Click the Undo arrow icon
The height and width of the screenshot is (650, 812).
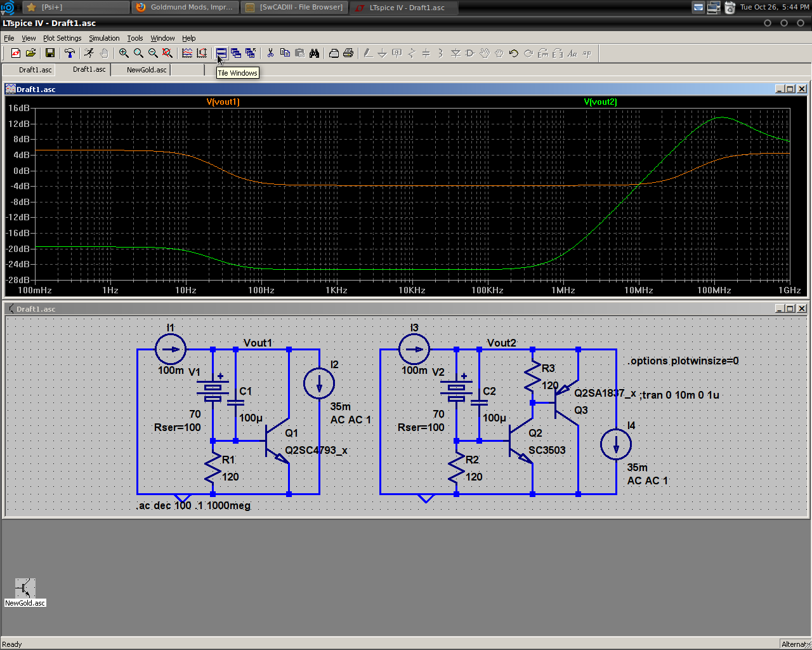coord(514,53)
